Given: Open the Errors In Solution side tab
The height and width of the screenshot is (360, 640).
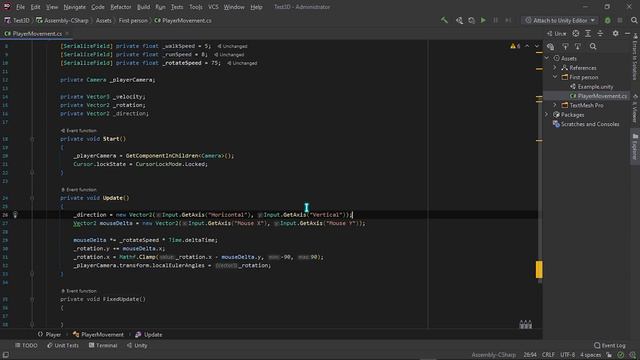Looking at the screenshot, I should pos(635,58).
